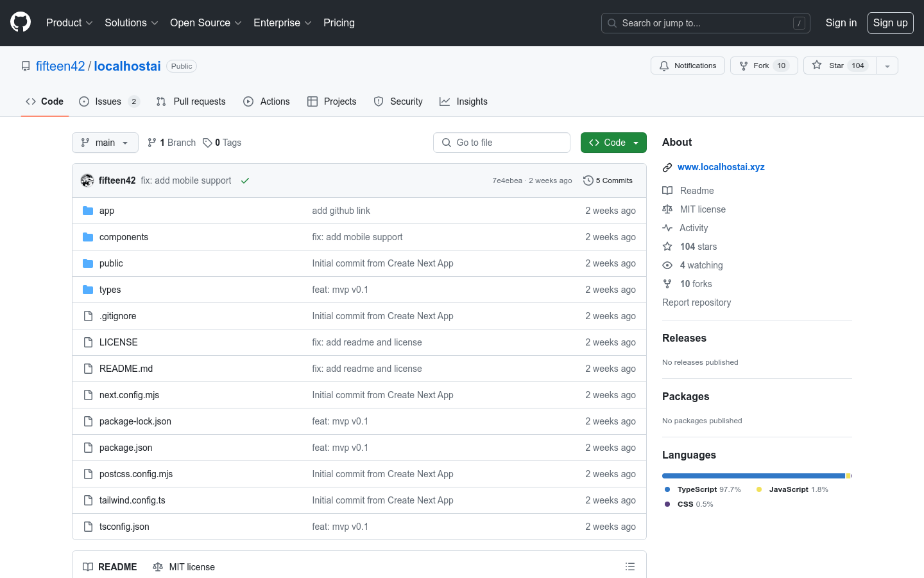Star the localhostai repository

click(840, 66)
